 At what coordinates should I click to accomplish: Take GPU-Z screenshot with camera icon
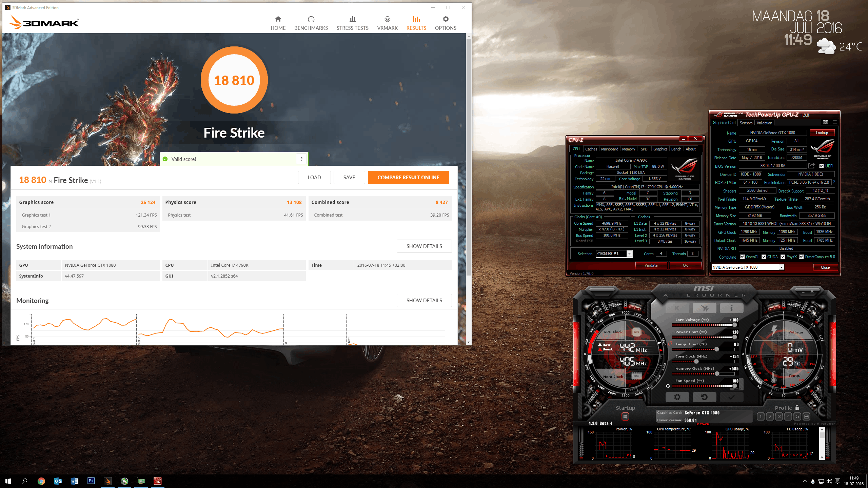point(825,122)
